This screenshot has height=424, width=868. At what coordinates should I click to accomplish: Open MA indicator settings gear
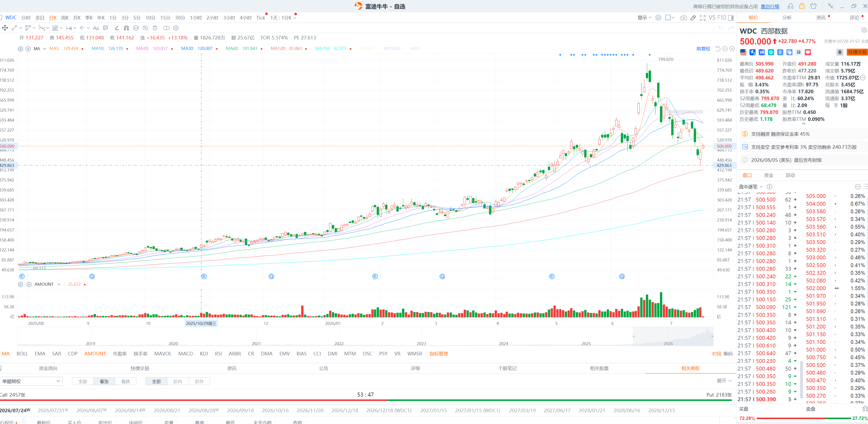click(x=20, y=49)
